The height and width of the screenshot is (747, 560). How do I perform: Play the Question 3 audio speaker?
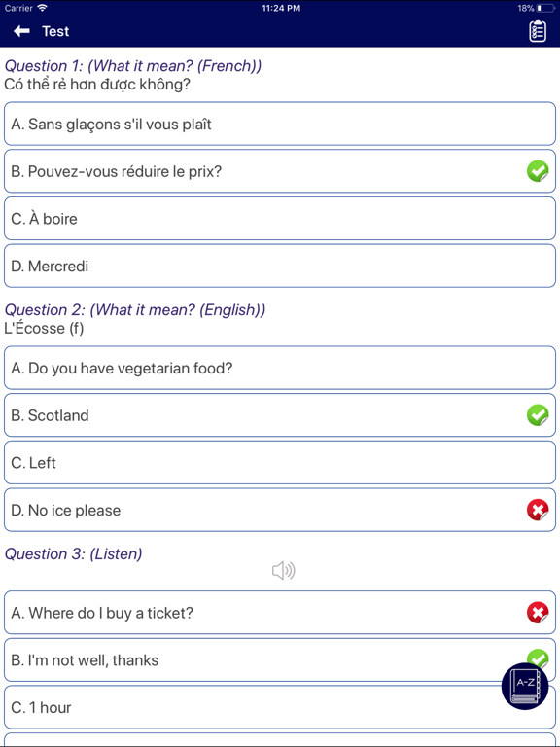[x=283, y=570]
